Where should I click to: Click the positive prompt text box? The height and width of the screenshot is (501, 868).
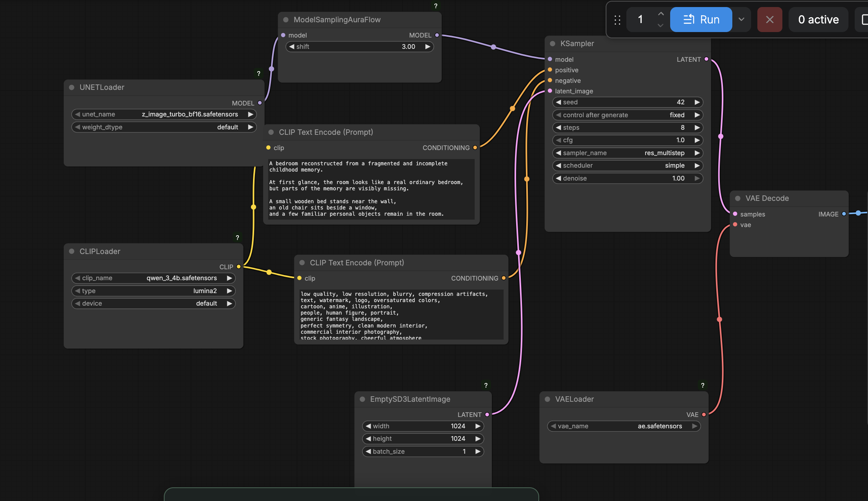(371, 189)
